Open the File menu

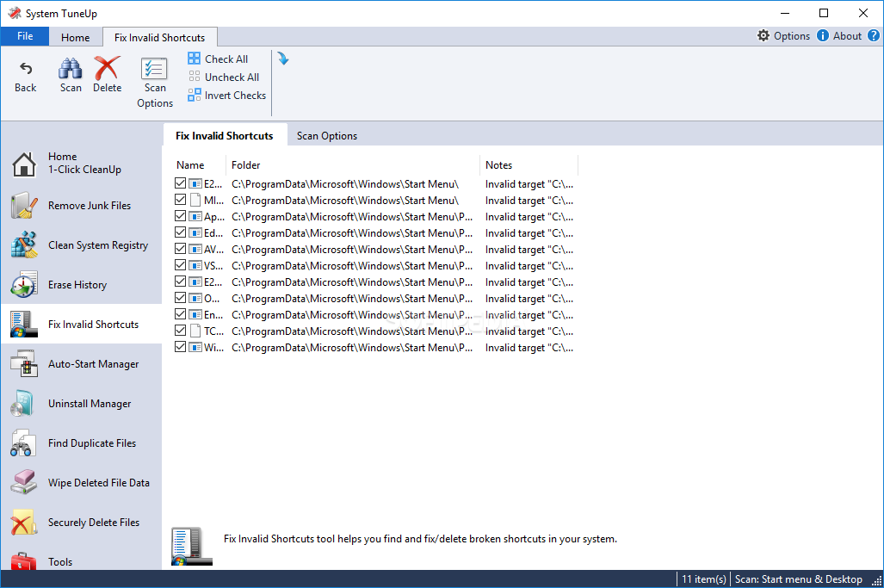click(25, 36)
